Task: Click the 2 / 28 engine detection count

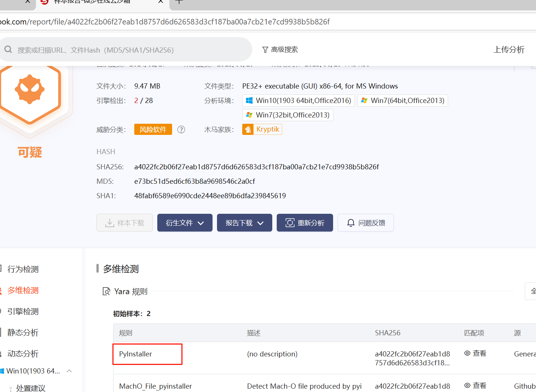Action: pyautogui.click(x=144, y=100)
